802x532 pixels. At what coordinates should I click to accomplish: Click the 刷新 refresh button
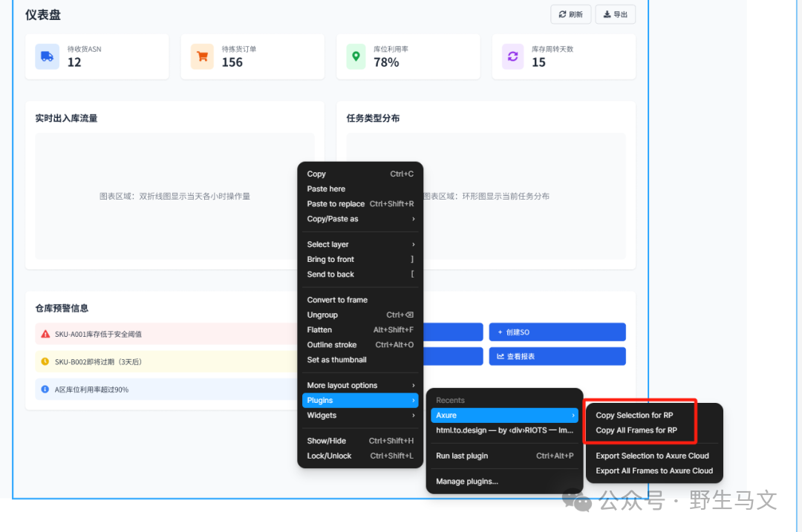(570, 14)
